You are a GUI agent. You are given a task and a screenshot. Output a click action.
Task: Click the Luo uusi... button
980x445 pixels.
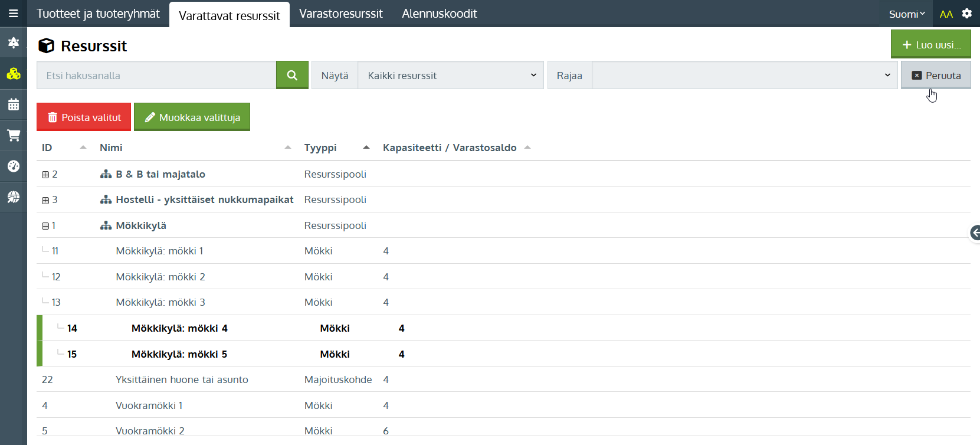pos(930,45)
